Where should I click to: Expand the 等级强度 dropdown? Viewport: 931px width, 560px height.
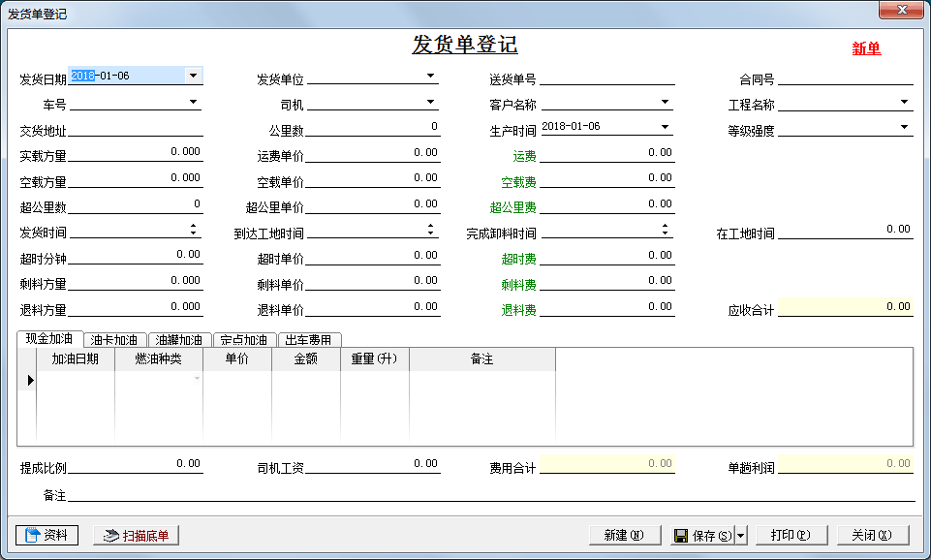[x=904, y=127]
